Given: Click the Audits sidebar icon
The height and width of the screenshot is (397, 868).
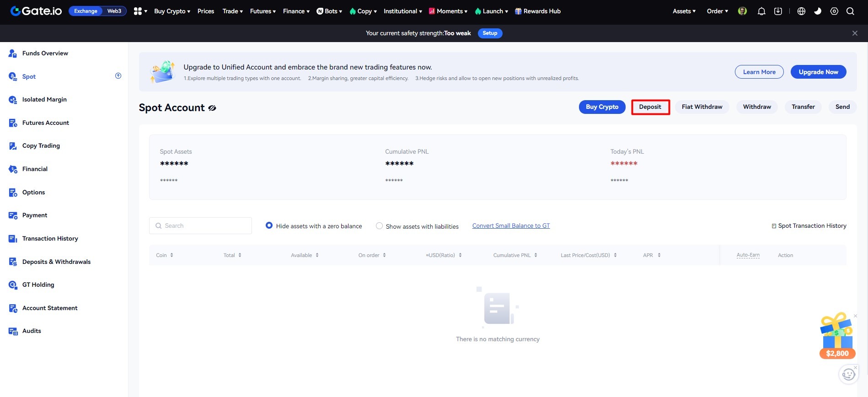Looking at the screenshot, I should click(x=13, y=331).
